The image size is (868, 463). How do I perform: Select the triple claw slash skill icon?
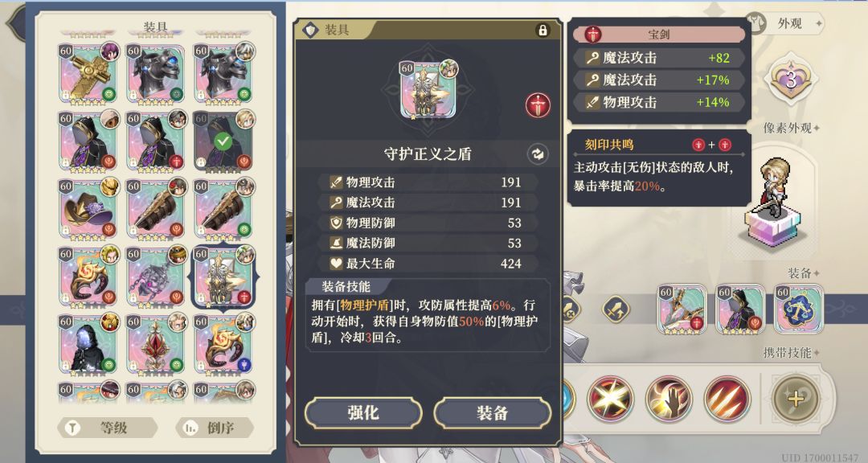727,398
